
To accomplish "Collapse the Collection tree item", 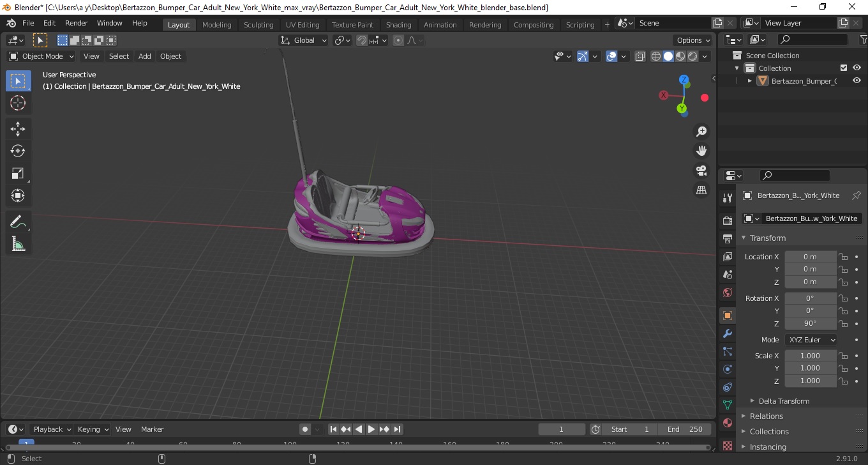I will tap(737, 68).
